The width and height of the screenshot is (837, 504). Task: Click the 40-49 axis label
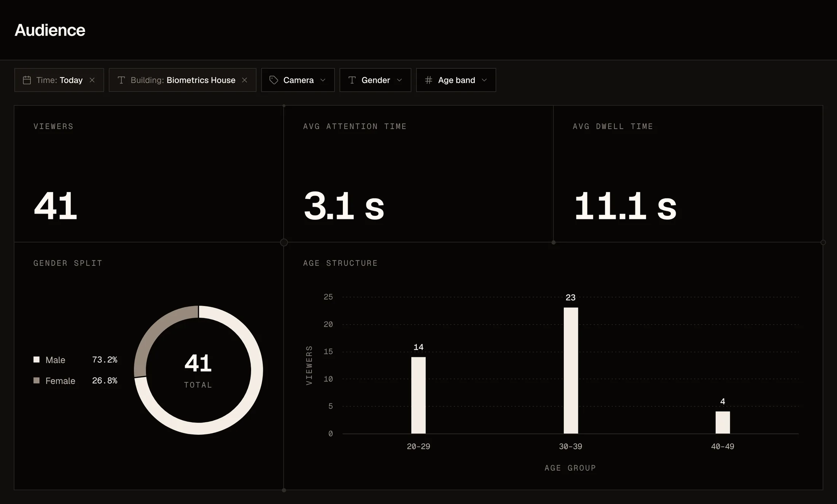tap(722, 447)
